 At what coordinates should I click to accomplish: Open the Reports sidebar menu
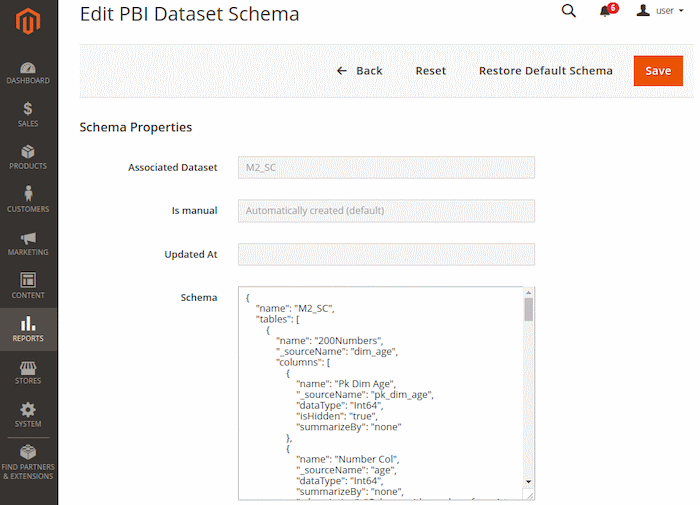point(28,329)
